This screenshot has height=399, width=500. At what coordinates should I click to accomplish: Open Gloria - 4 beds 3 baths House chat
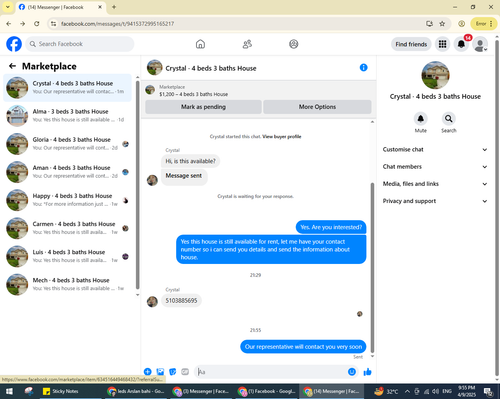[68, 144]
